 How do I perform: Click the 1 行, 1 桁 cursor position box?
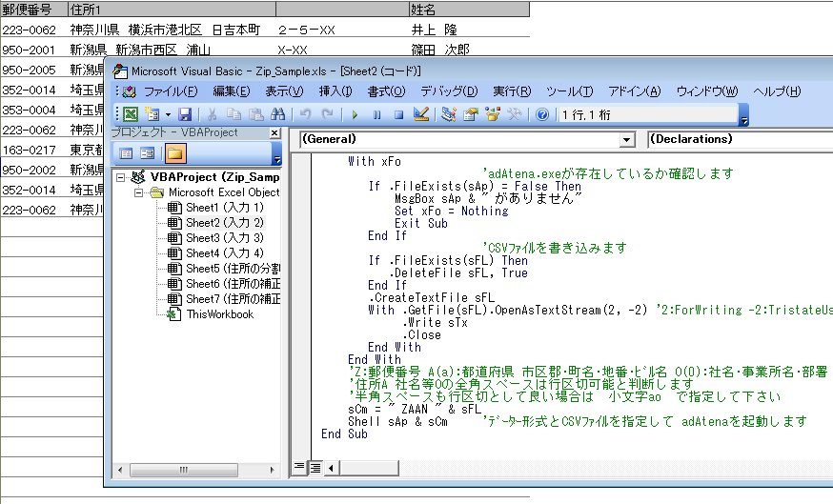coord(647,114)
